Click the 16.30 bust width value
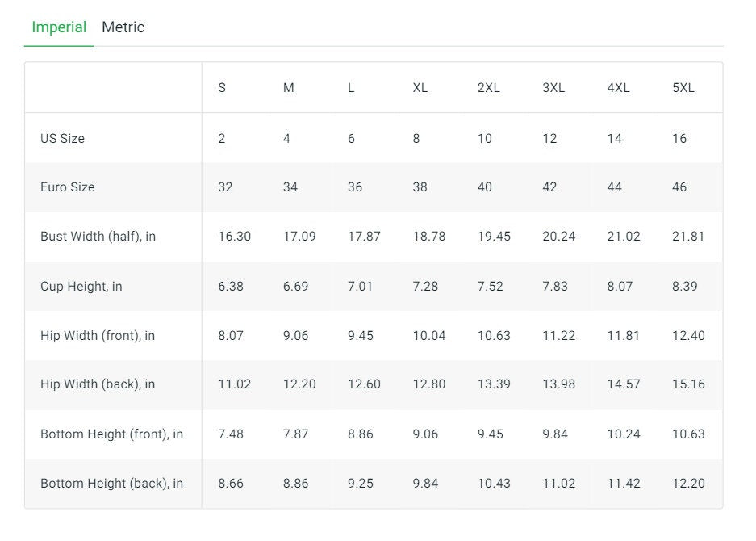This screenshot has height=541, width=756. (234, 237)
